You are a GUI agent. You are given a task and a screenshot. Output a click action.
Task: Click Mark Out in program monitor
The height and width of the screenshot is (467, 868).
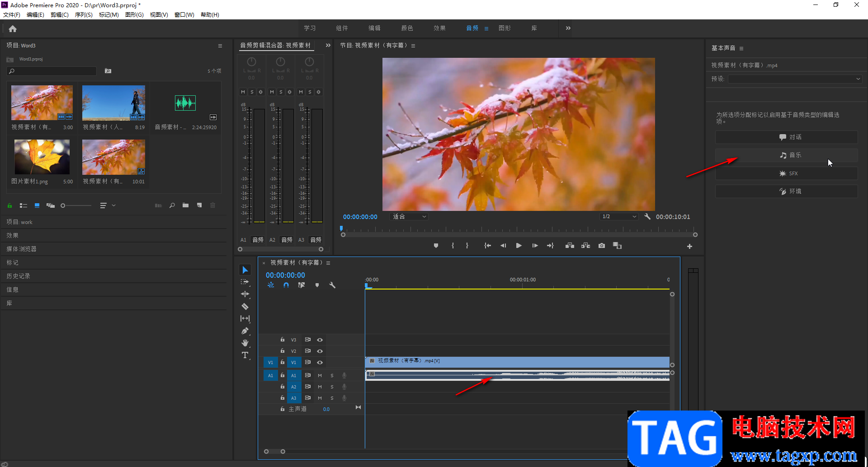click(467, 246)
